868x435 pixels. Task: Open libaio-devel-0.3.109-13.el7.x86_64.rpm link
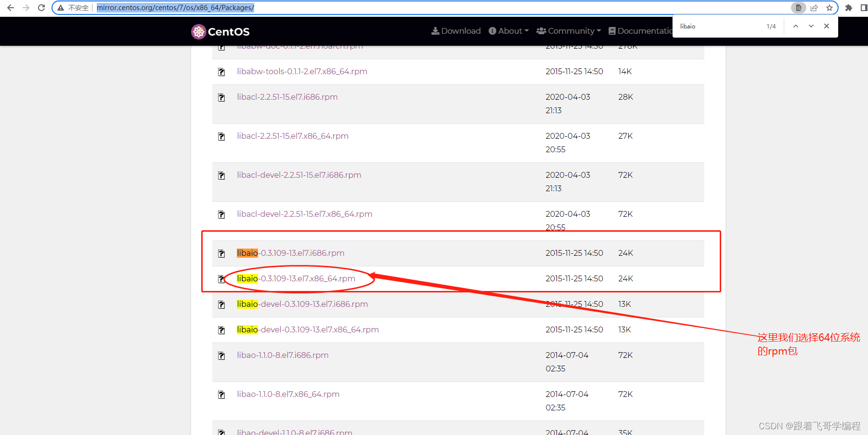click(x=308, y=330)
